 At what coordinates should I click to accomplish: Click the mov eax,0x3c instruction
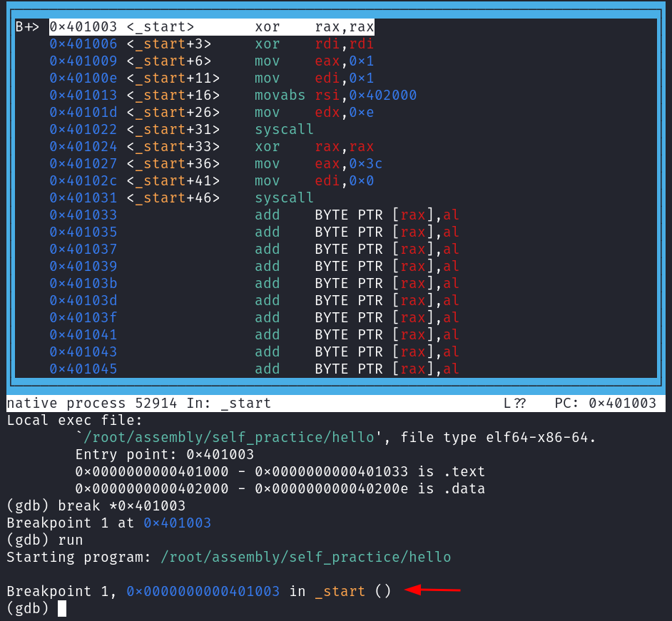coord(319,164)
